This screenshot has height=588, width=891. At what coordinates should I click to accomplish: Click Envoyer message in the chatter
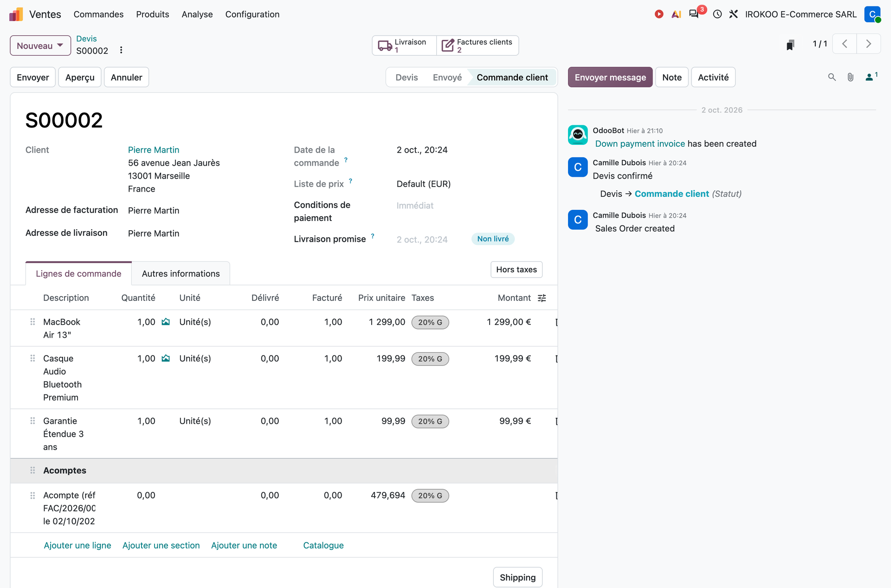(610, 78)
